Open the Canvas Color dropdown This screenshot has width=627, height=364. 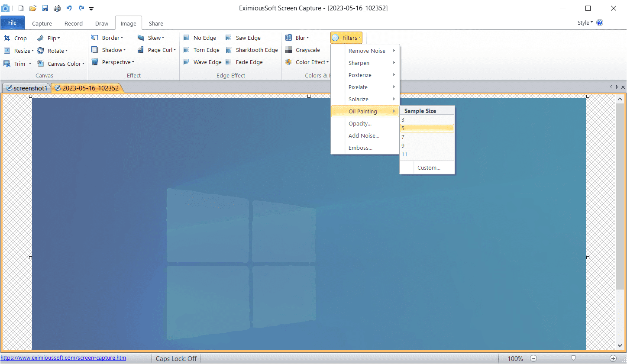pos(61,64)
